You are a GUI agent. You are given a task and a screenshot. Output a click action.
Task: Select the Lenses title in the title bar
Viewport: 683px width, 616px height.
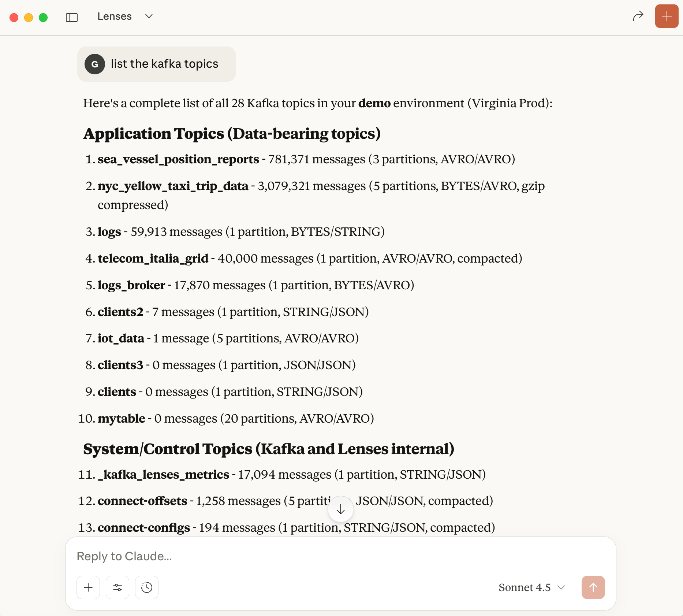point(115,16)
